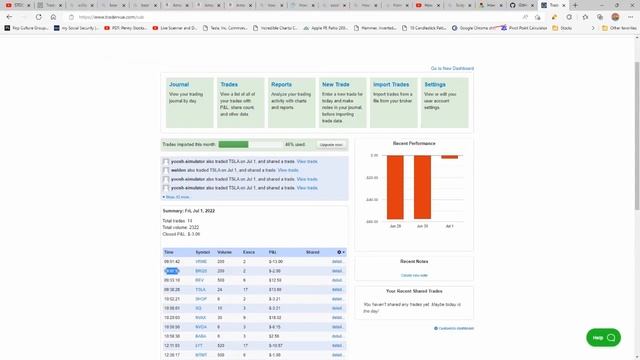This screenshot has height=360, width=640.
Task: Click the $18.02 P&L cell
Action: click(275, 318)
